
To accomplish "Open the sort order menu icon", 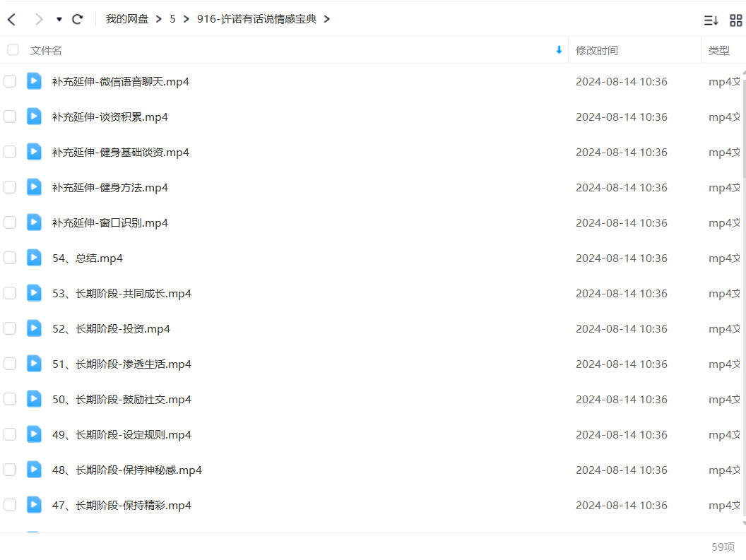I will coord(711,20).
